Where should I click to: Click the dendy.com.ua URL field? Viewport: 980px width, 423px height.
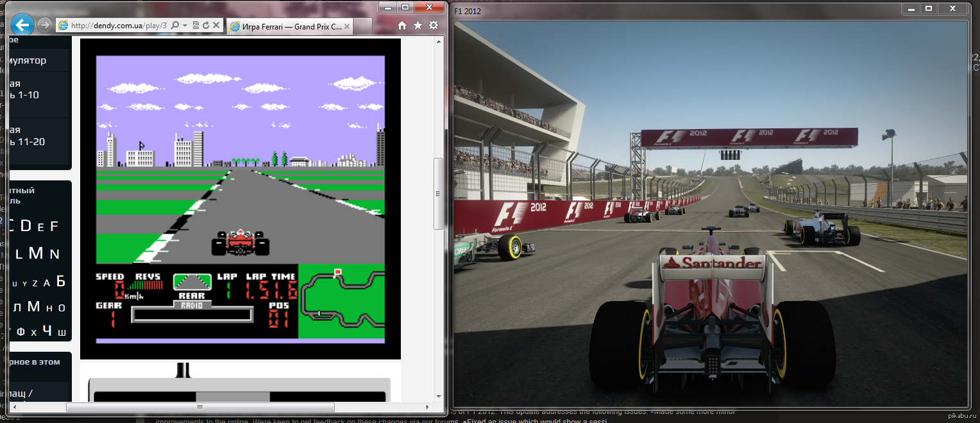pos(119,26)
